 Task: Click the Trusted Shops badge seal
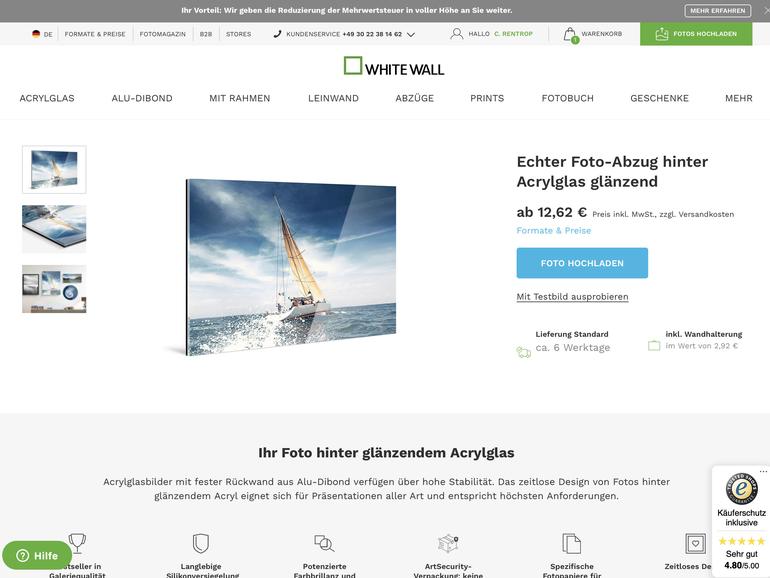tap(741, 488)
